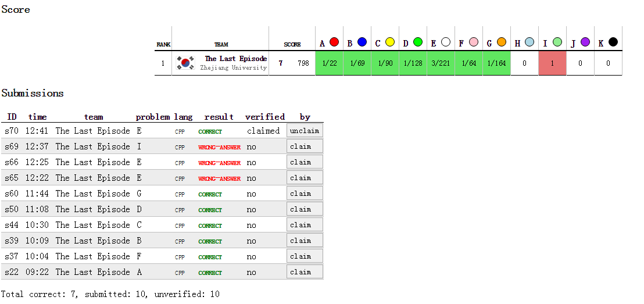
Task: Click the green 3/221 cell for problem E
Action: pos(441,63)
